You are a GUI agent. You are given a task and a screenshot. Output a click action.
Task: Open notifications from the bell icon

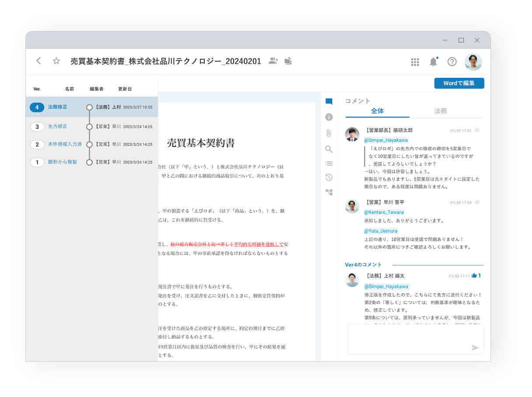point(433,62)
